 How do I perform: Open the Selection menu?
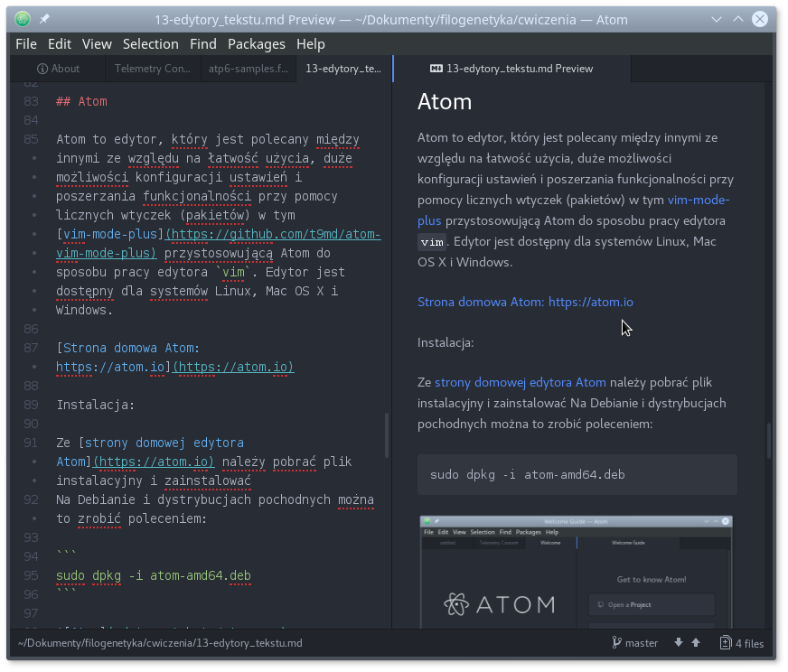click(x=150, y=43)
